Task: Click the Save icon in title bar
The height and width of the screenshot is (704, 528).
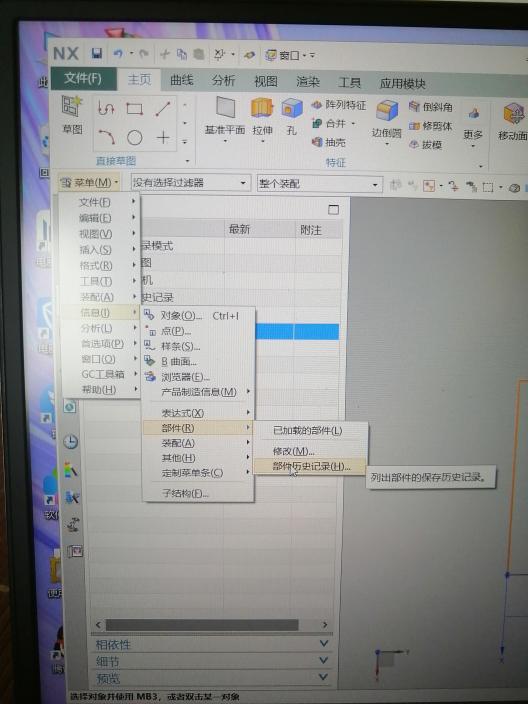Action: coord(97,53)
